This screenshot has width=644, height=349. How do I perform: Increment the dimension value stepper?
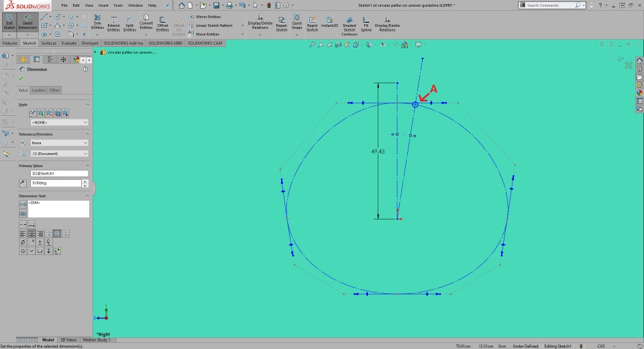click(85, 182)
